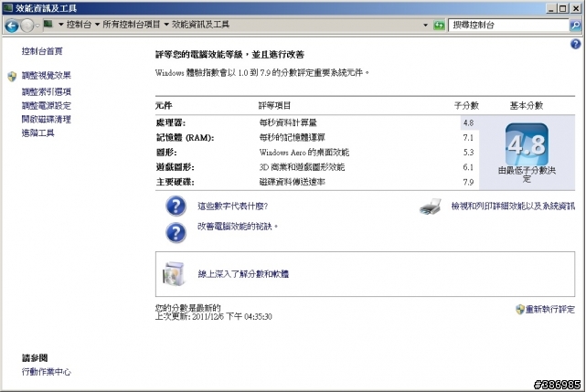Click the green refresh button
The image size is (586, 392).
tap(439, 26)
